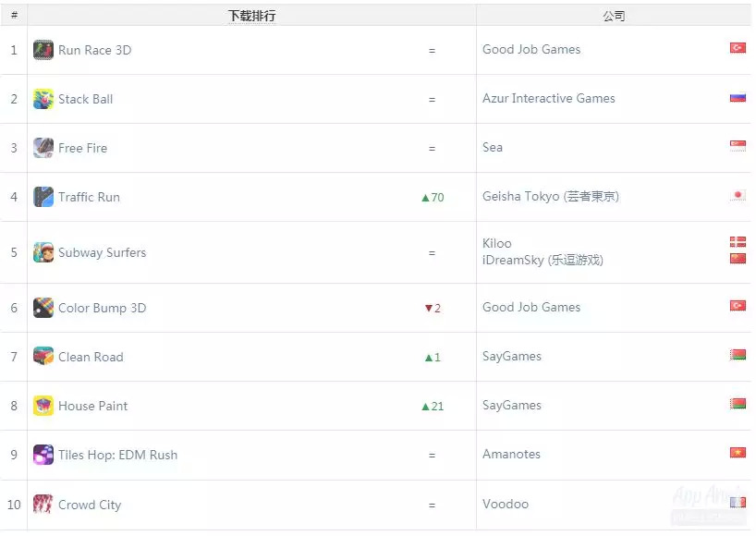The width and height of the screenshot is (756, 536).
Task: Click the Traffic Run app icon
Action: pyautogui.click(x=43, y=197)
